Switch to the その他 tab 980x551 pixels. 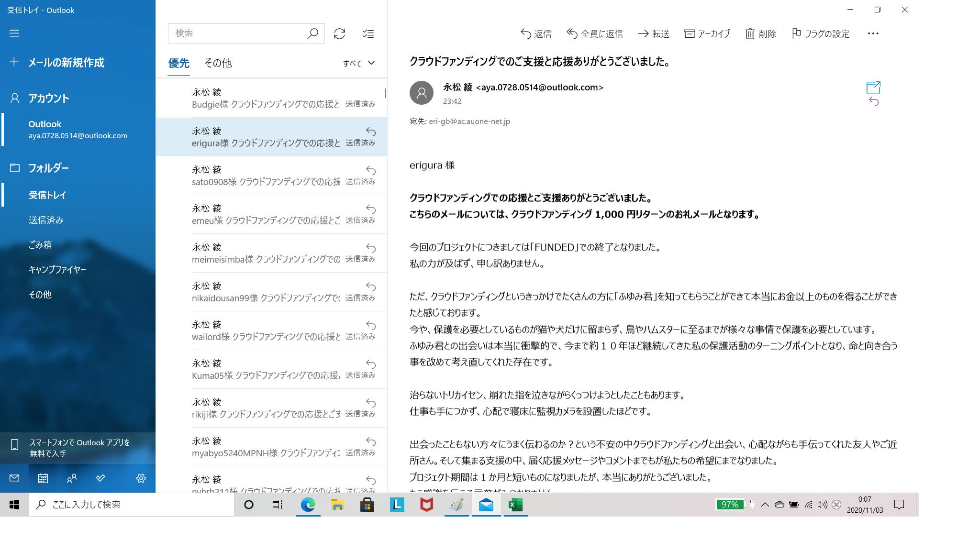pos(218,63)
